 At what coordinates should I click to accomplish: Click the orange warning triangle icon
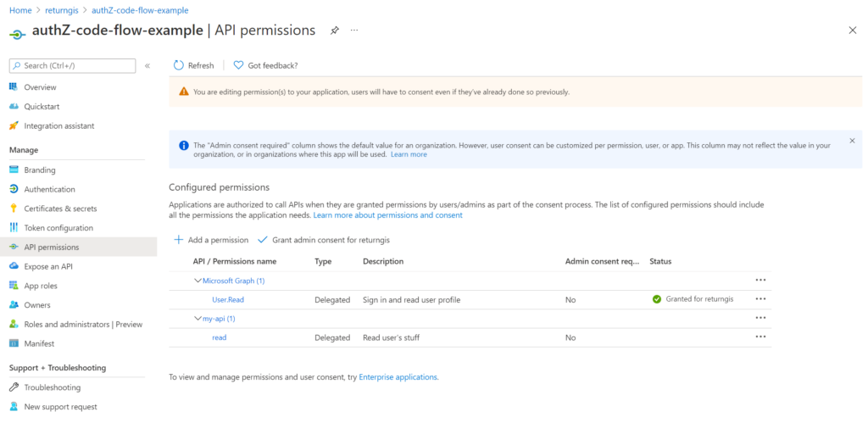point(184,92)
